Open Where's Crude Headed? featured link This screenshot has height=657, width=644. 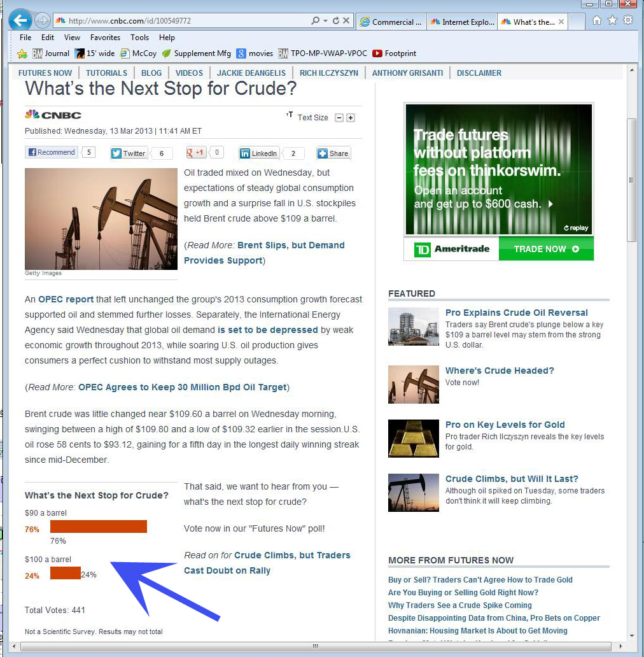tap(500, 371)
